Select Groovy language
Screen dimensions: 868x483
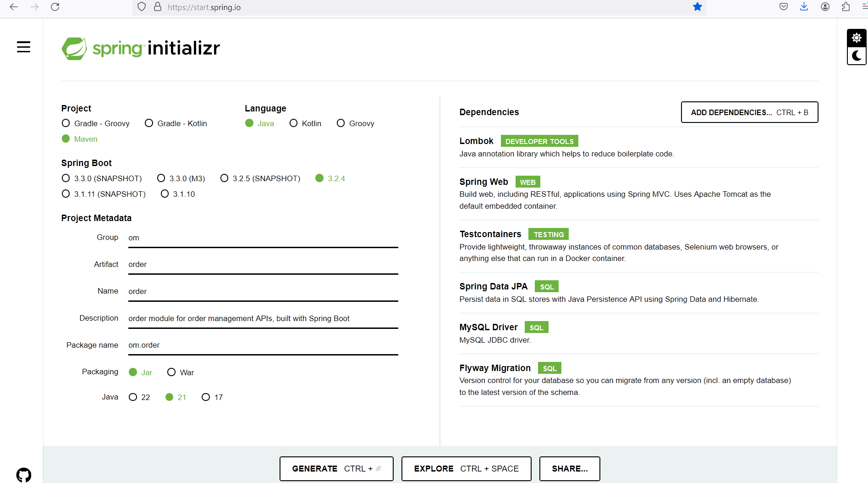pos(356,123)
